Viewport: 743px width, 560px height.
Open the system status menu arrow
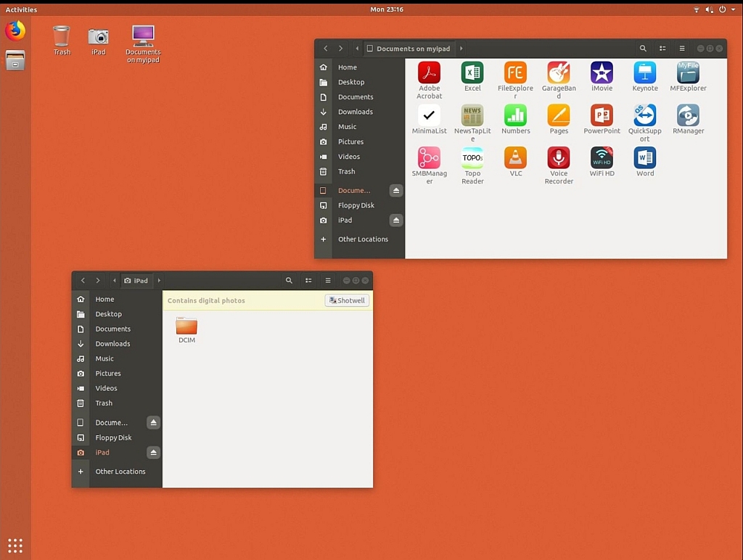[733, 9]
